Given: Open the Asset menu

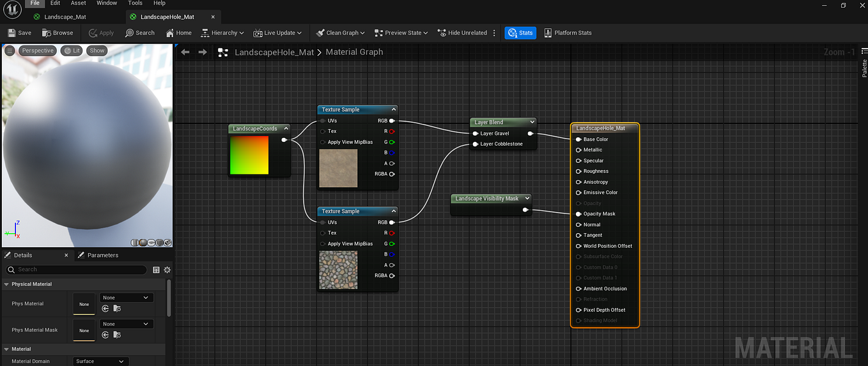Looking at the screenshot, I should [78, 3].
